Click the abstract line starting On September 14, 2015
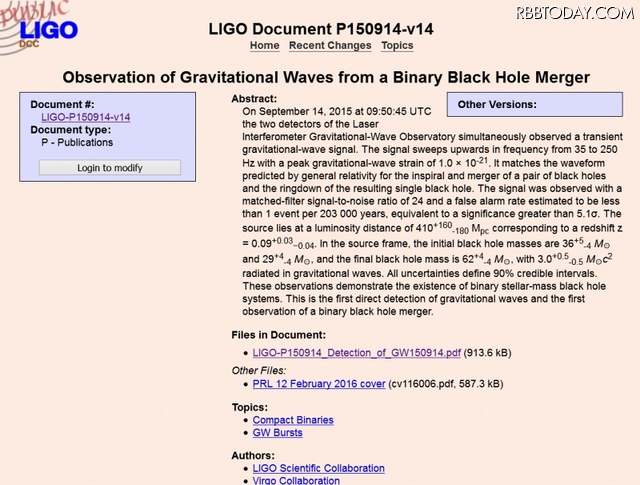The height and width of the screenshot is (485, 640). (x=337, y=111)
